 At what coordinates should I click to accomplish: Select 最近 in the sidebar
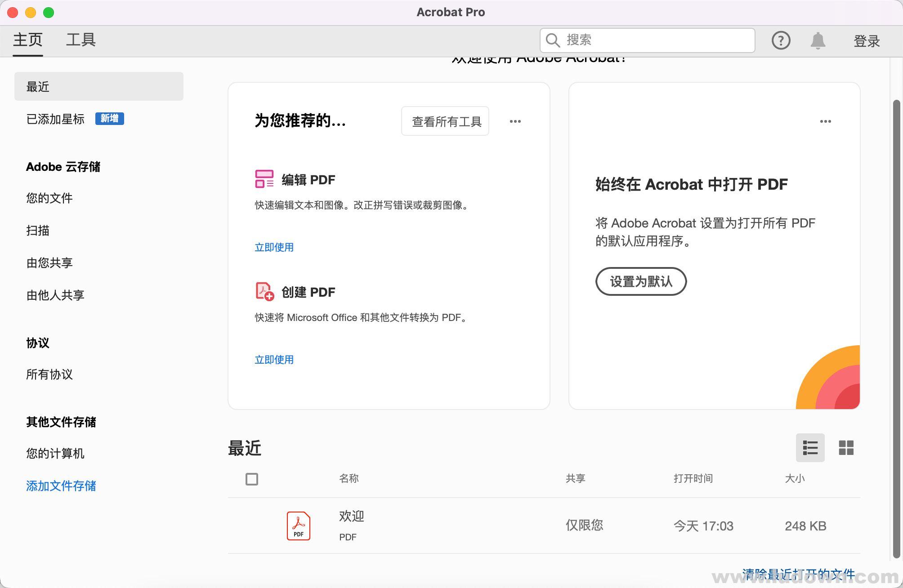(x=99, y=86)
